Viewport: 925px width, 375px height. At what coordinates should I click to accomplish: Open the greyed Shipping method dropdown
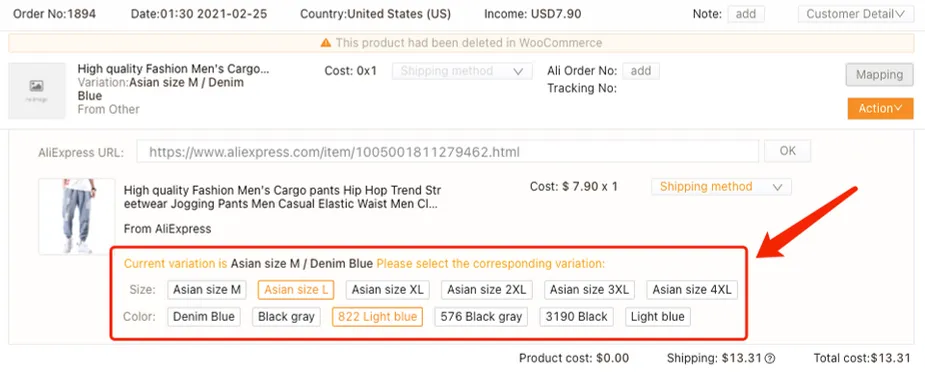pos(462,71)
